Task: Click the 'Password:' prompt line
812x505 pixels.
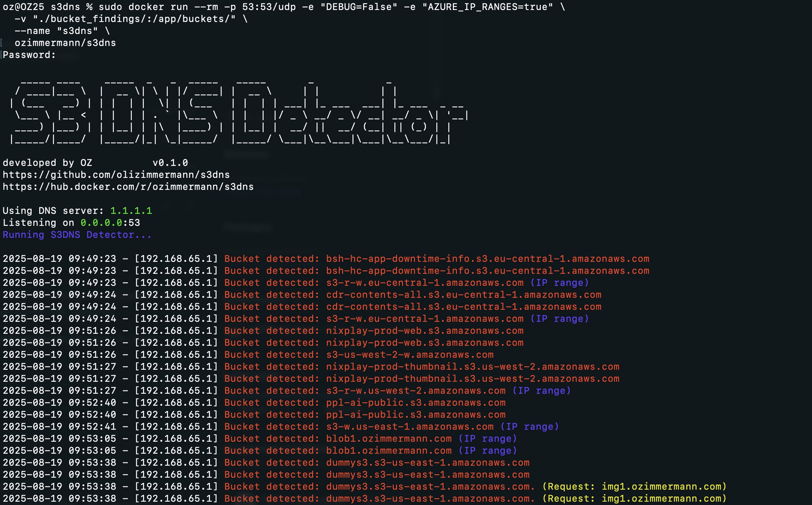Action: 29,55
